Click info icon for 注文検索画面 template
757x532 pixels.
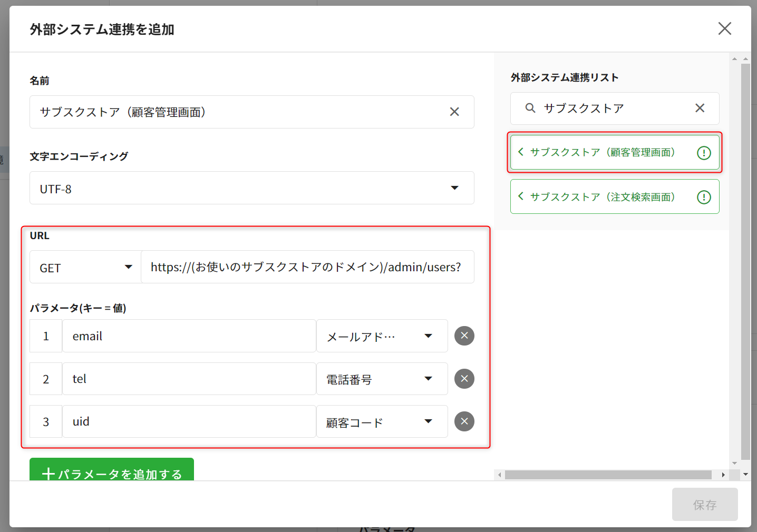(704, 197)
